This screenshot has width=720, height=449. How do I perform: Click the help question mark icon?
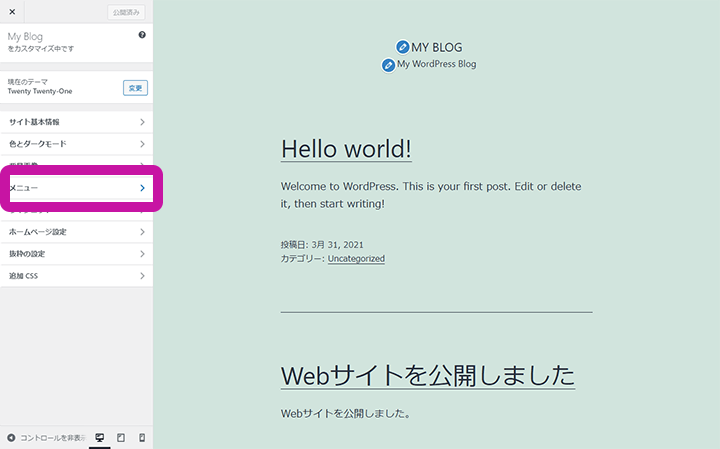(x=142, y=35)
